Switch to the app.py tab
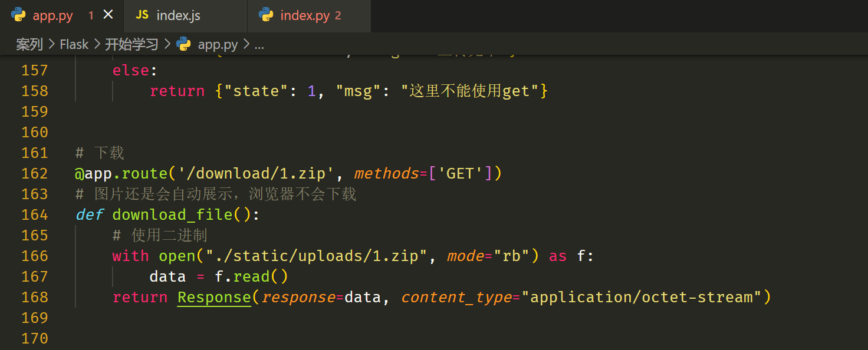 pyautogui.click(x=62, y=16)
